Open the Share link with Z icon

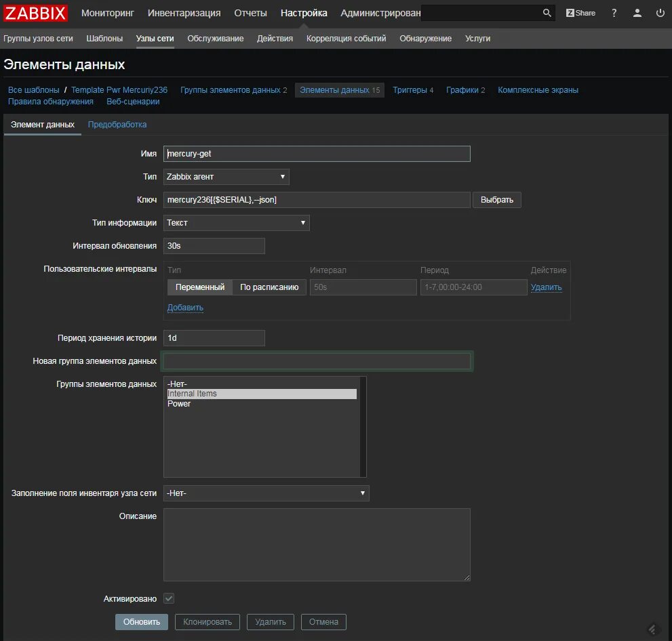tap(580, 13)
